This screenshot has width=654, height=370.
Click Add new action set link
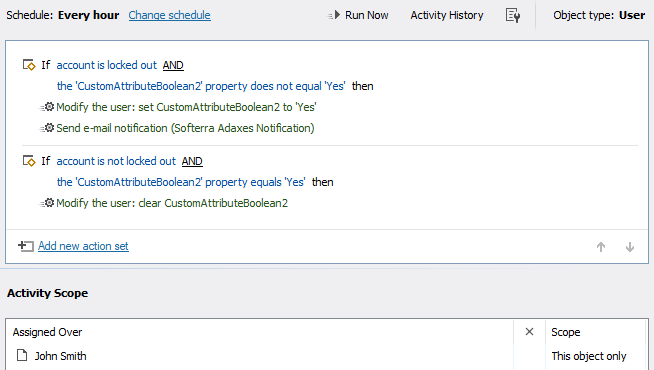[x=83, y=246]
